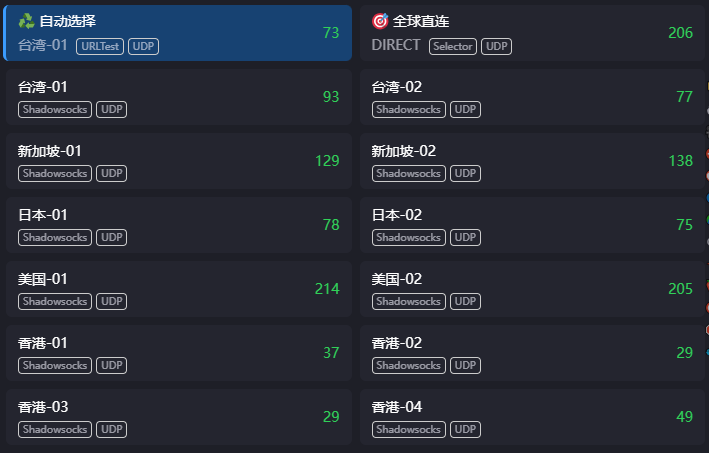709x453 pixels.
Task: Select the 美国-01 node card
Action: click(x=179, y=289)
